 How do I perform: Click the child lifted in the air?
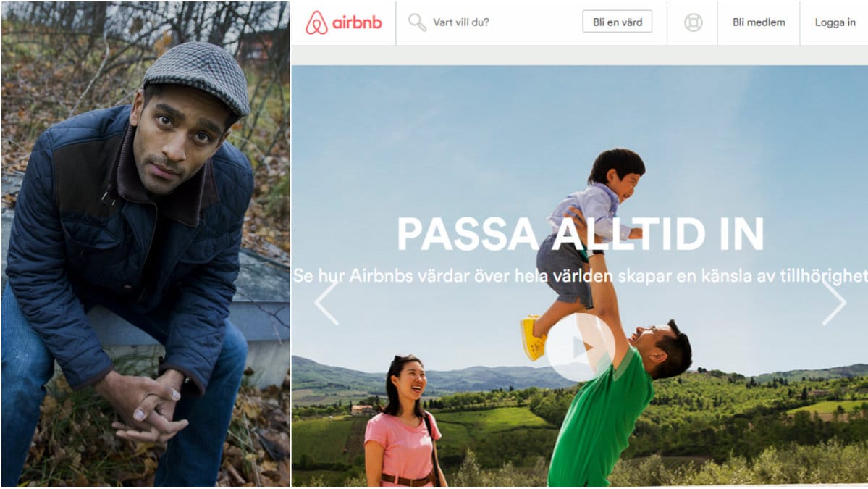point(584,243)
